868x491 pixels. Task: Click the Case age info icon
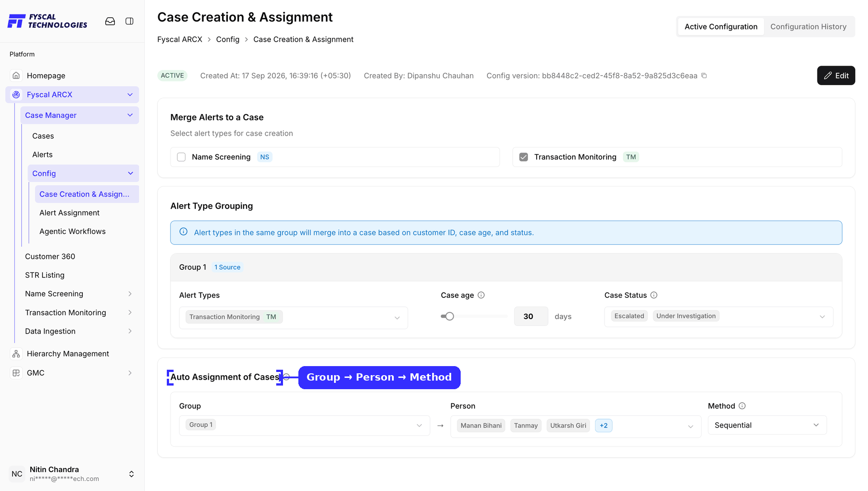click(x=481, y=295)
